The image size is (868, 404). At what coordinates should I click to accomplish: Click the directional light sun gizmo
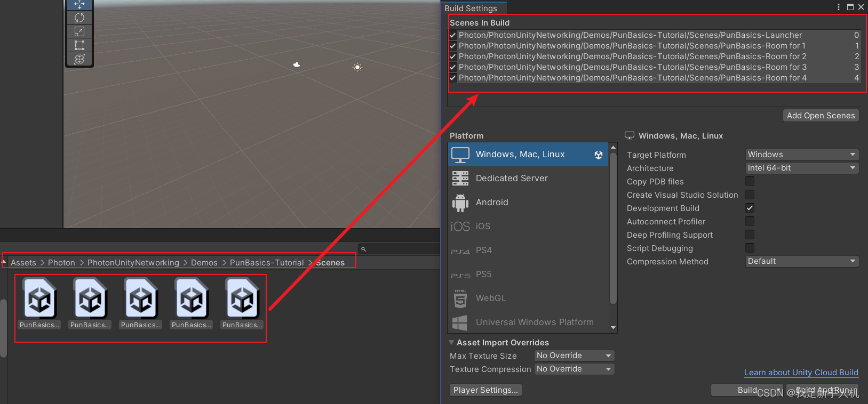click(357, 67)
